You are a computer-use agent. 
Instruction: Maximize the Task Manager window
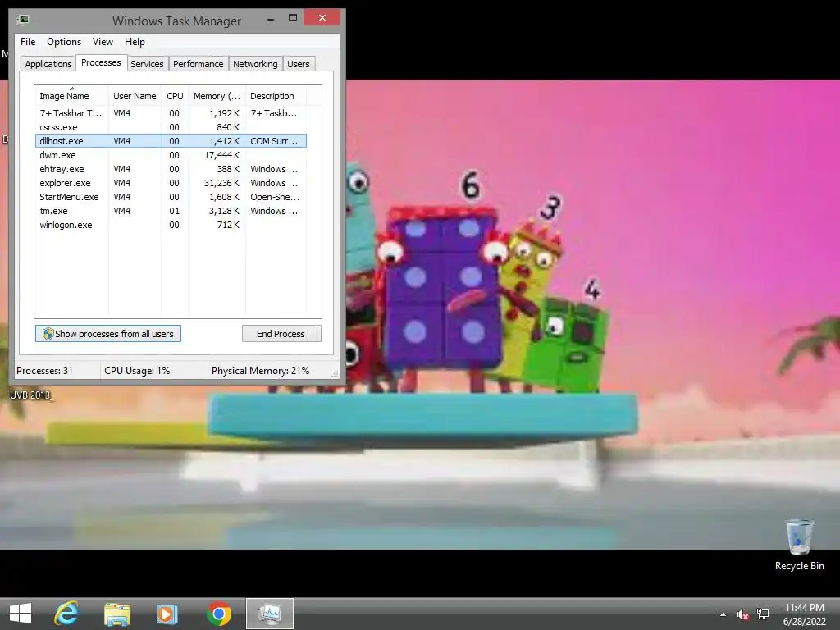[293, 18]
